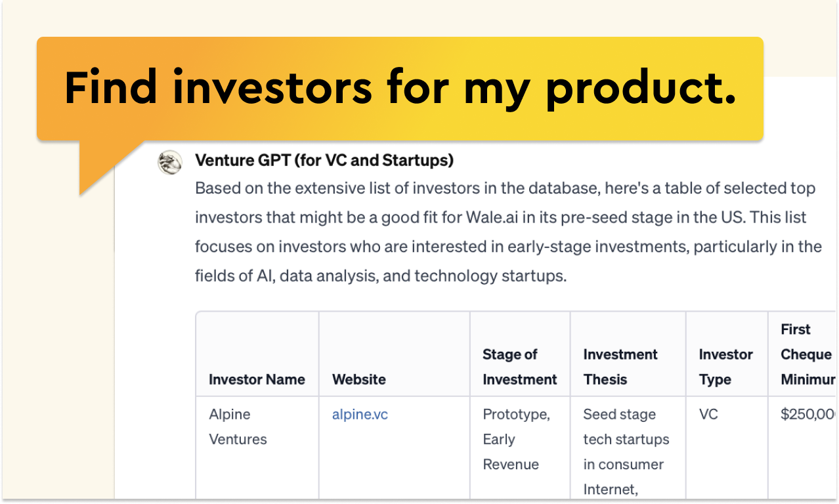The width and height of the screenshot is (839, 504).
Task: Select the VC investor type cell
Action: (x=709, y=415)
